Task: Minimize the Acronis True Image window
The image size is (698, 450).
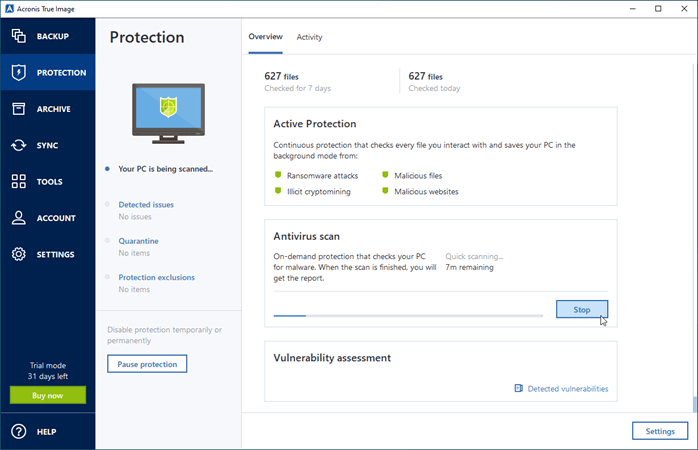Action: pos(633,8)
